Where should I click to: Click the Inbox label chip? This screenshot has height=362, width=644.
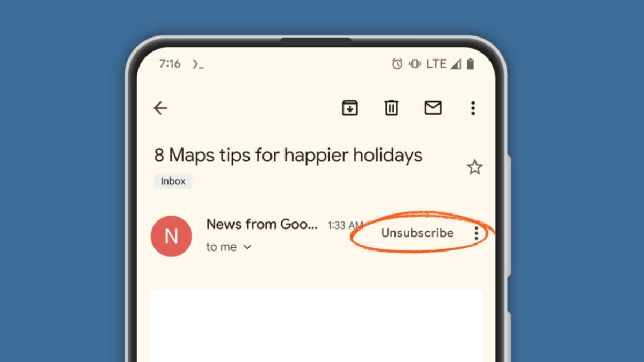click(173, 181)
